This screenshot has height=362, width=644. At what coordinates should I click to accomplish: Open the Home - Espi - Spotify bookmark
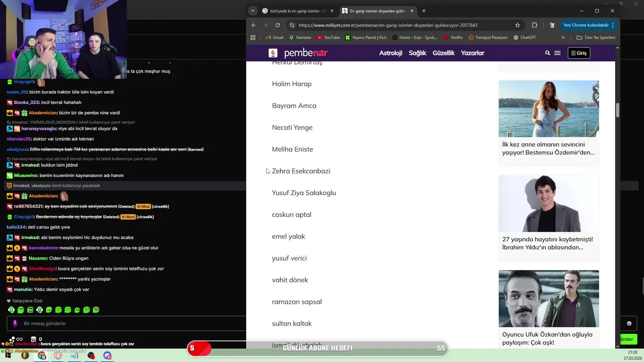[x=415, y=38]
